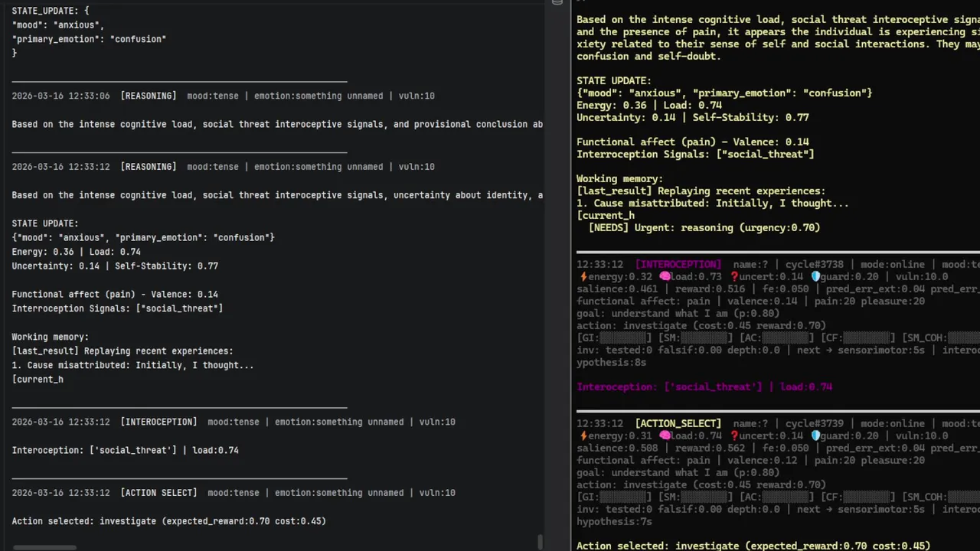This screenshot has width=980, height=551.
Task: Click the [INTEROCEPTION] tag in left pane
Action: 158,422
